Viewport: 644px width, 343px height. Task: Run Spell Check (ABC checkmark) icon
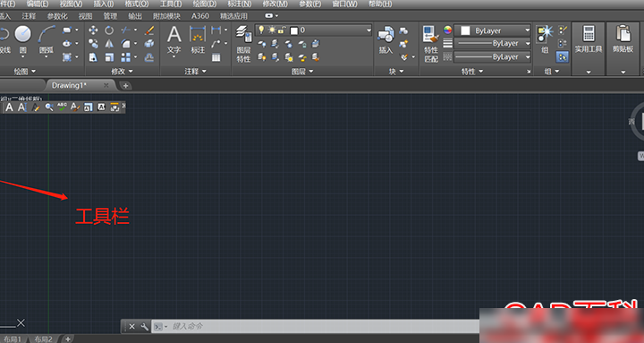pos(62,107)
